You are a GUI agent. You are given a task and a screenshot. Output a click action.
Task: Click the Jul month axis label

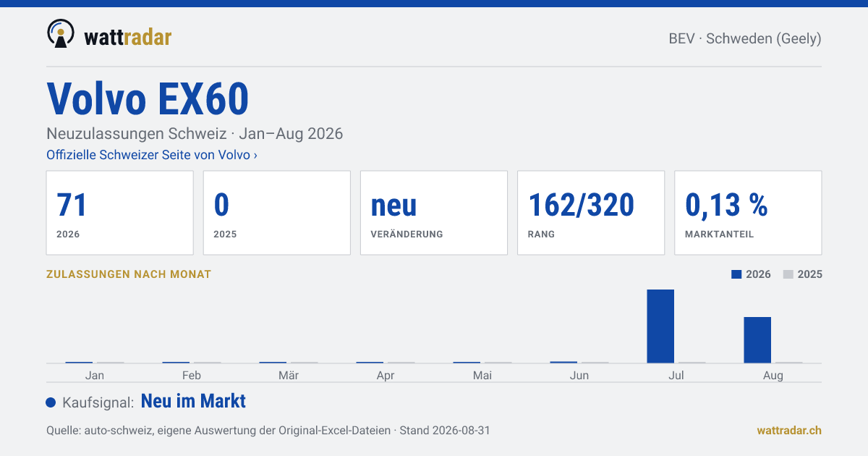coord(676,375)
